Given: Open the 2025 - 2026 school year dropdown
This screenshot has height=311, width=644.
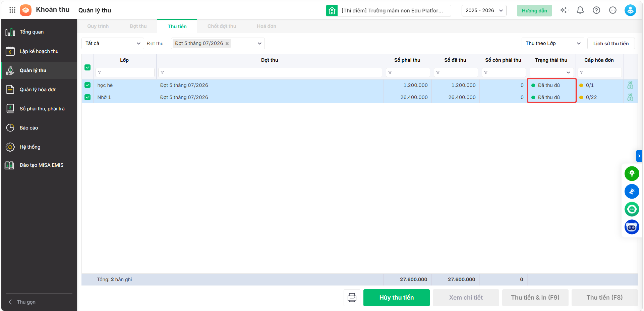Looking at the screenshot, I should tap(484, 10).
